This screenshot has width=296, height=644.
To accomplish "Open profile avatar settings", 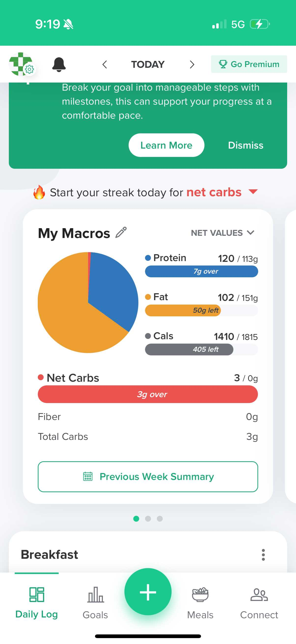I will coord(22,64).
